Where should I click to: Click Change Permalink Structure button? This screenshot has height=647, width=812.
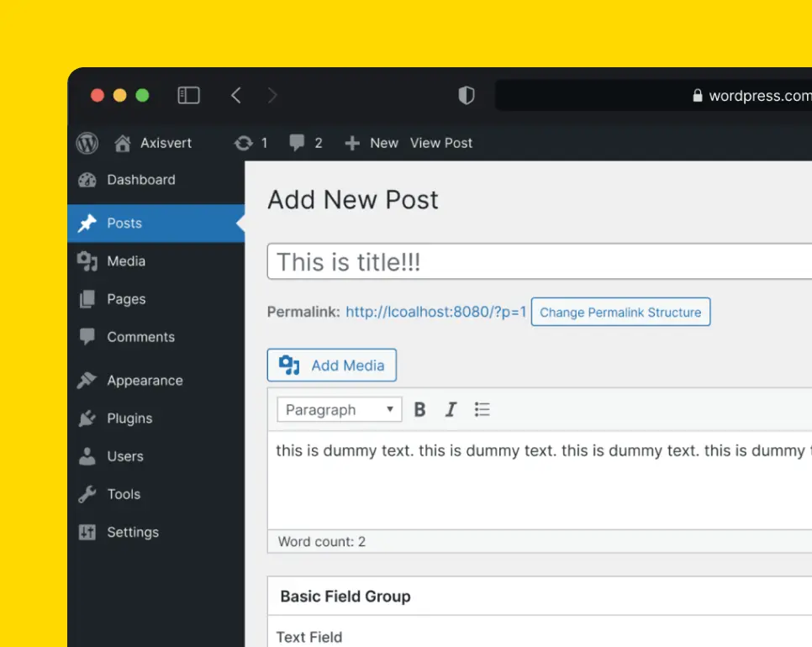[620, 313]
